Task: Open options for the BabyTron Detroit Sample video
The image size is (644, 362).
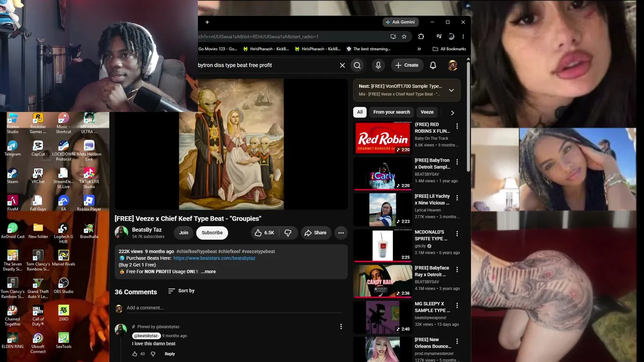Action: tap(457, 162)
